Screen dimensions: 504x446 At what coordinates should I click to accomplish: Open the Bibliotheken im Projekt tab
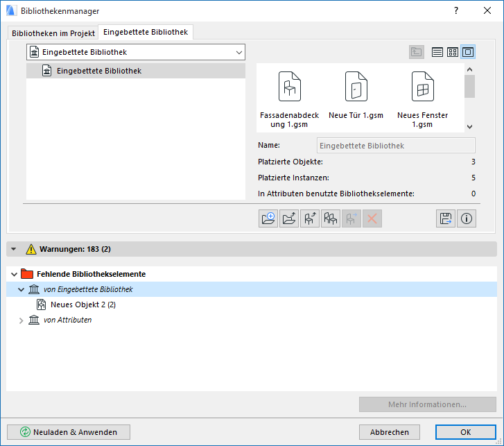(53, 33)
